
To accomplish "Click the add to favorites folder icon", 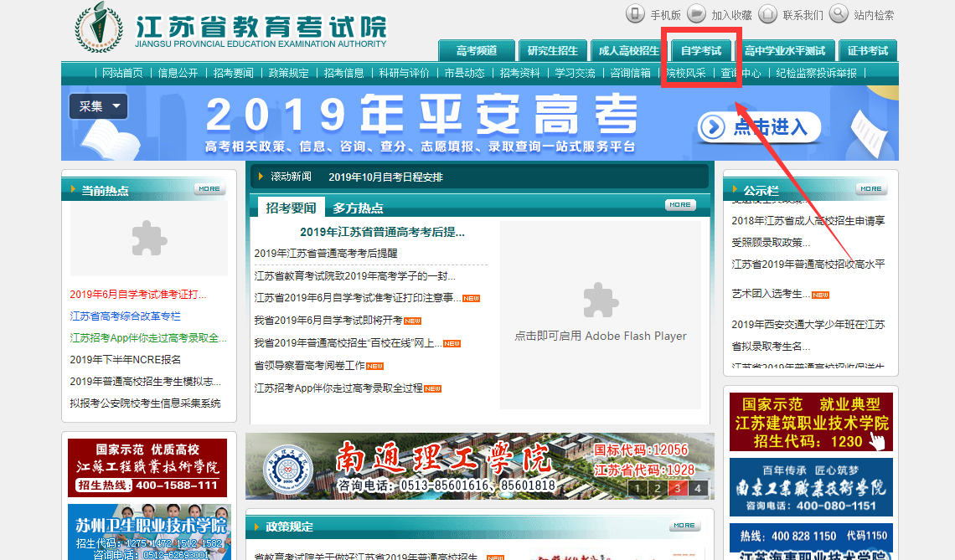I will point(696,14).
